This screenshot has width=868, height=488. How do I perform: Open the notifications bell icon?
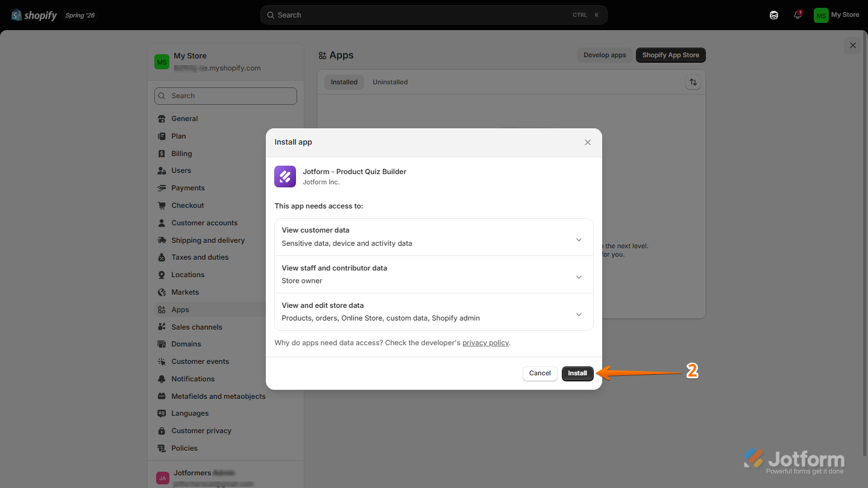pyautogui.click(x=798, y=14)
